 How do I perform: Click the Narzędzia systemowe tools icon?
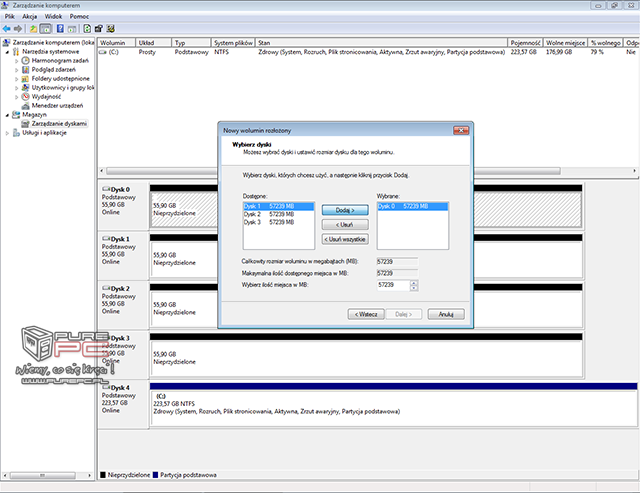click(16, 51)
